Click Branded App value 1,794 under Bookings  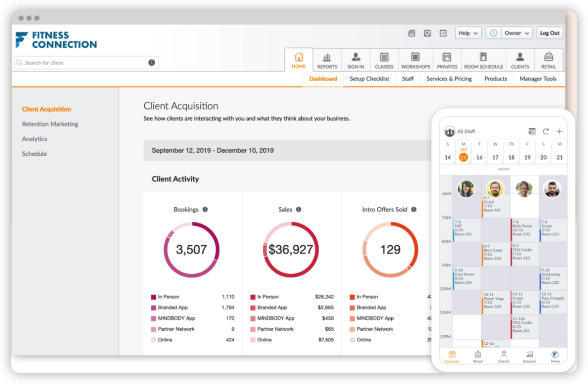point(228,308)
